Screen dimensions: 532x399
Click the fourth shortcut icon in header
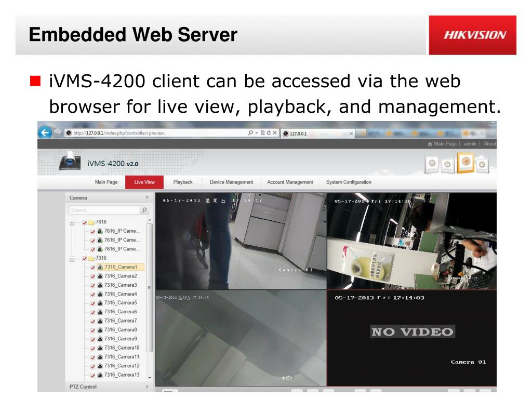coord(482,165)
